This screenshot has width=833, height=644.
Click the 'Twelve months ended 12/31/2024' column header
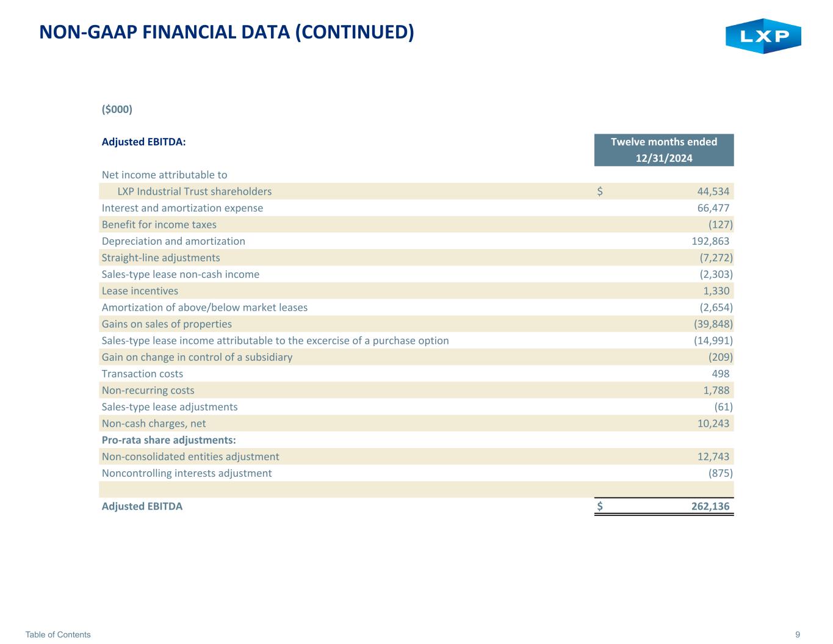tap(664, 150)
